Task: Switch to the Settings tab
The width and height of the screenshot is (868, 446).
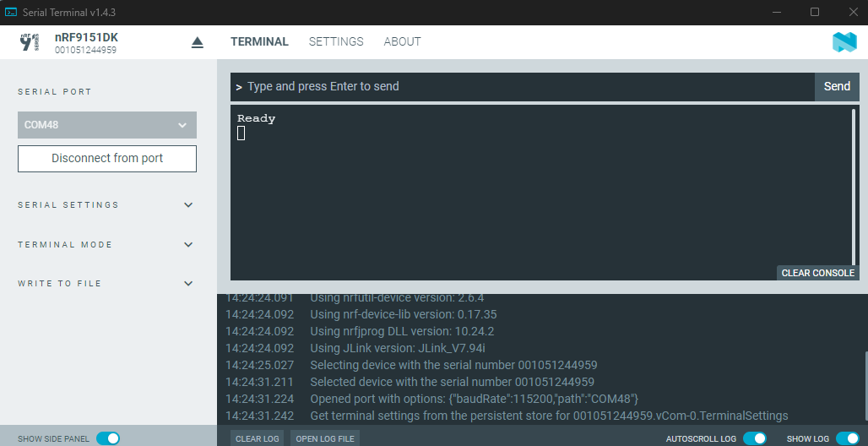Action: (336, 42)
